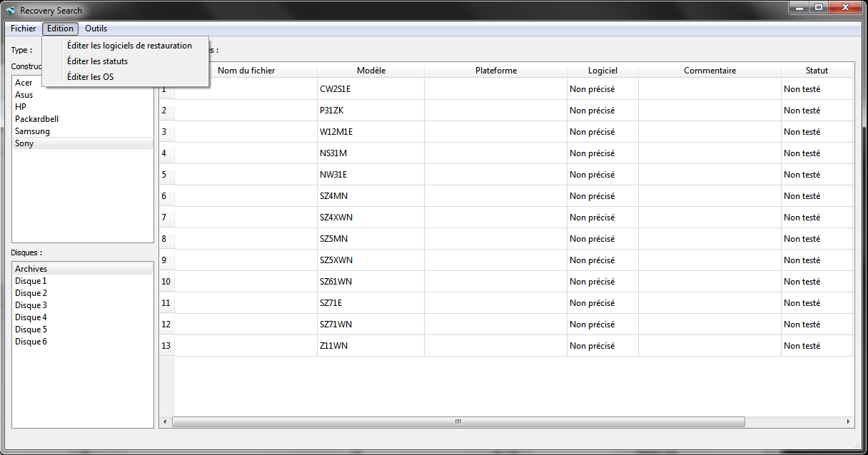
Task: Pick Samsung from the manufacturer list
Action: (32, 131)
